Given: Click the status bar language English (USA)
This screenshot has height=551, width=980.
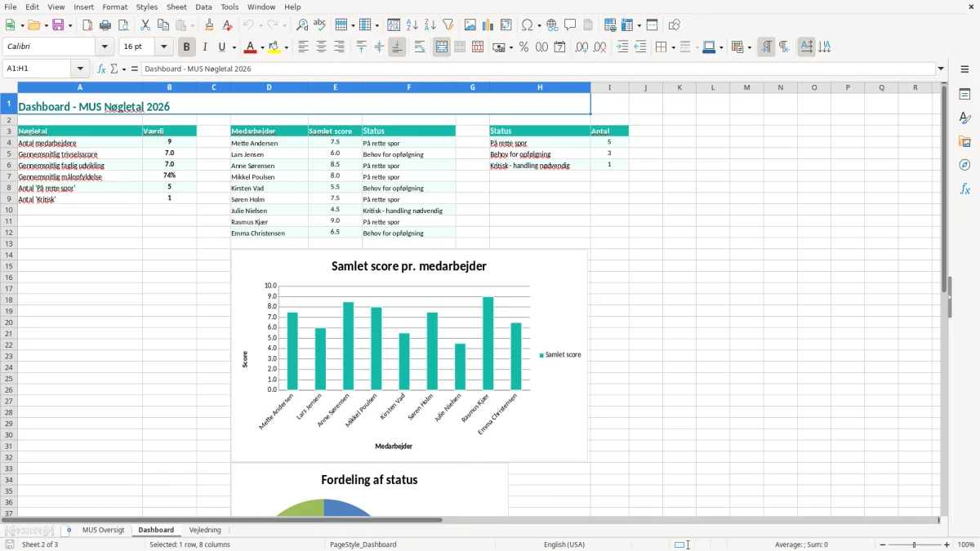Looking at the screenshot, I should [x=564, y=544].
